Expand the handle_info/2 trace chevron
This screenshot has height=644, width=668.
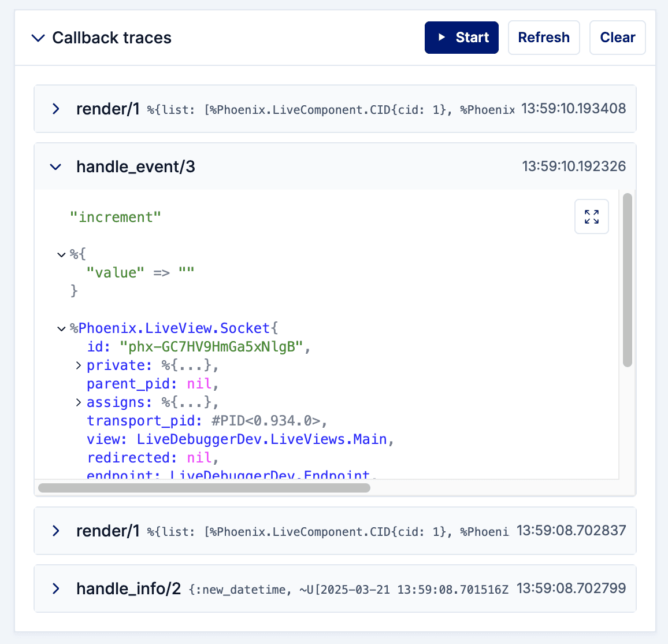coord(56,589)
